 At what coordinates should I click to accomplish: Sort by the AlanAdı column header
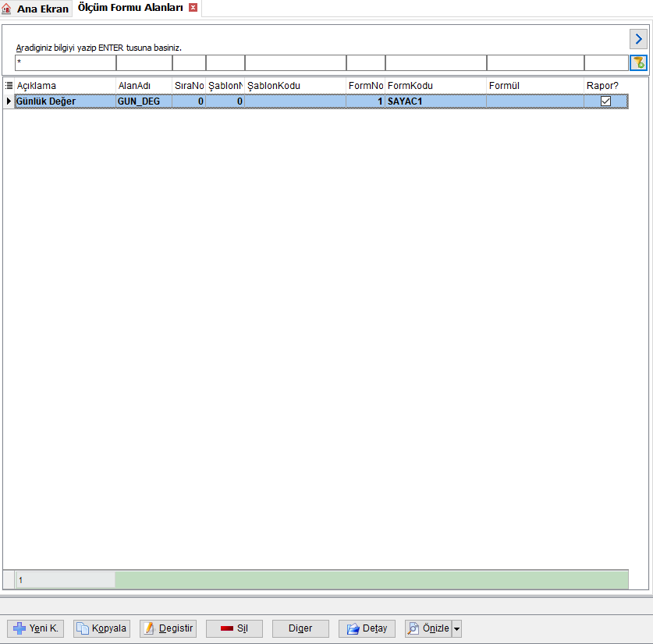coord(144,85)
